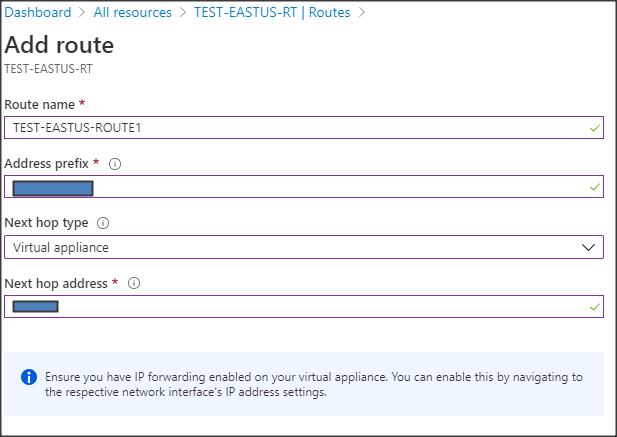Expand the Virtual appliance dropdown arrow

coord(589,247)
